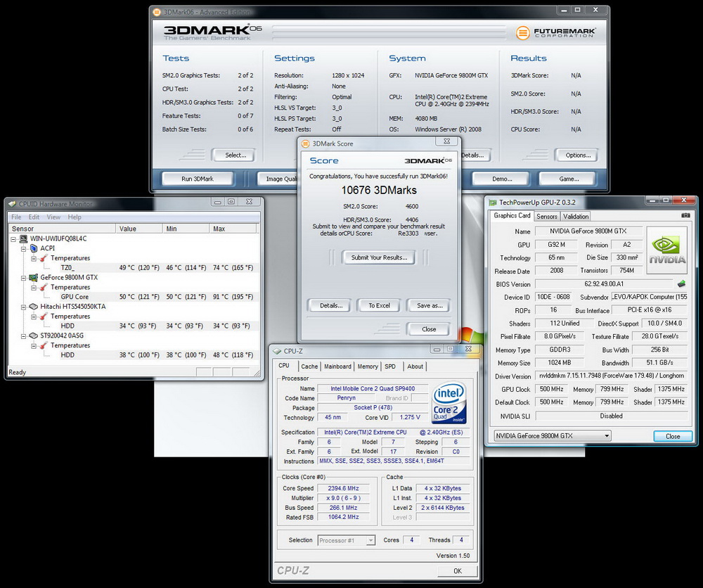This screenshot has width=703, height=588.
Task: Click thermometer icon for Temperatures under GeForce 9800M GTX
Action: coord(44,287)
